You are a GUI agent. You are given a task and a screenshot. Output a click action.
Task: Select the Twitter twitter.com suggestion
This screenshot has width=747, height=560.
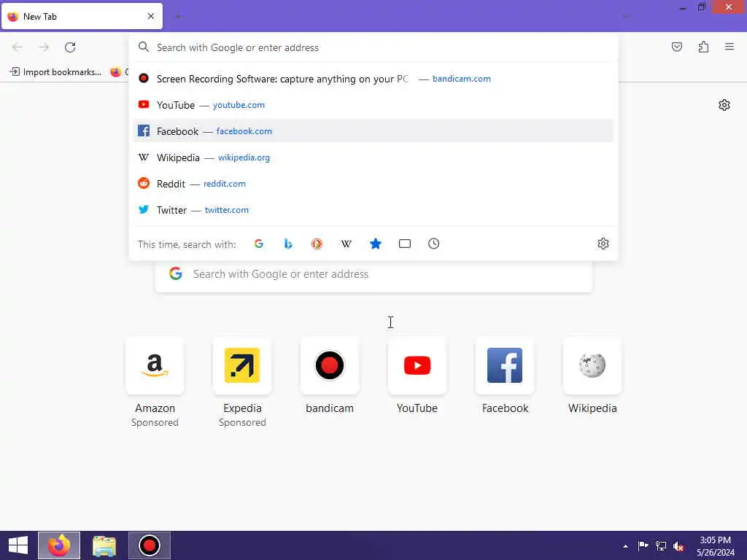pyautogui.click(x=373, y=209)
